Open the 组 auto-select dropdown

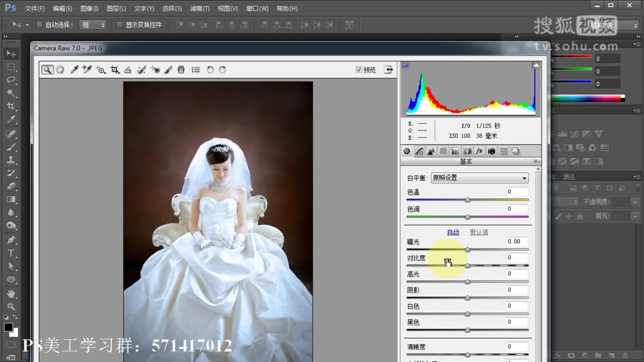[93, 25]
